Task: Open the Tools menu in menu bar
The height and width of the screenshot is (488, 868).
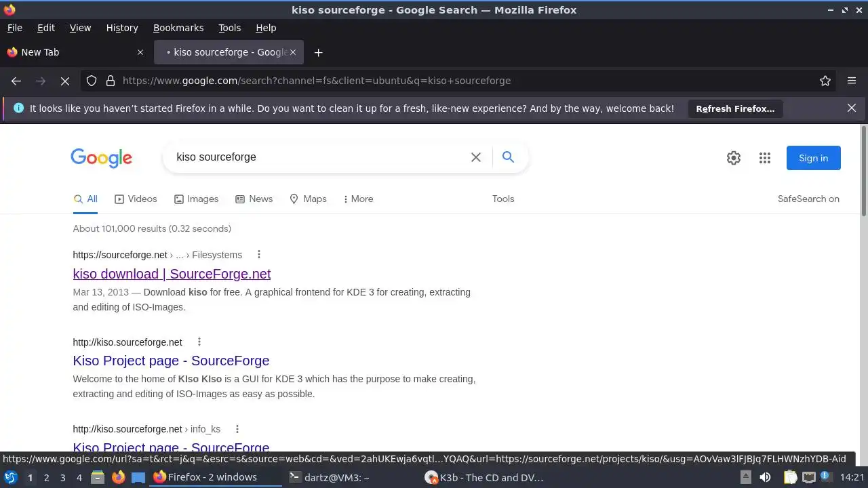Action: point(230,28)
